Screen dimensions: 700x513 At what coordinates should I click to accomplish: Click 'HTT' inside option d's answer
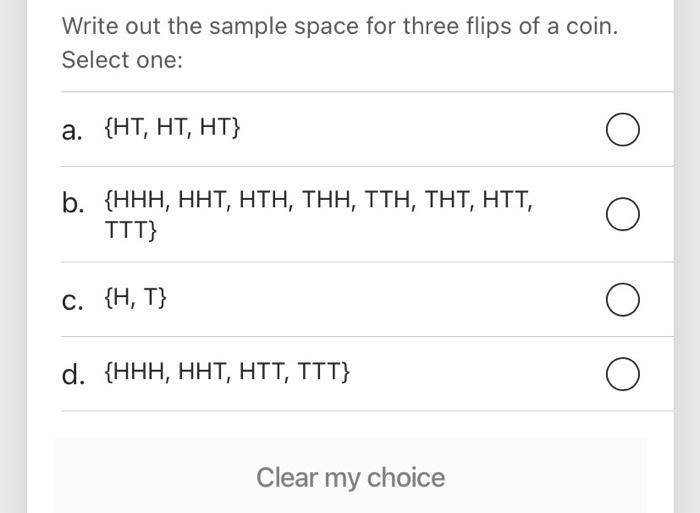(263, 374)
